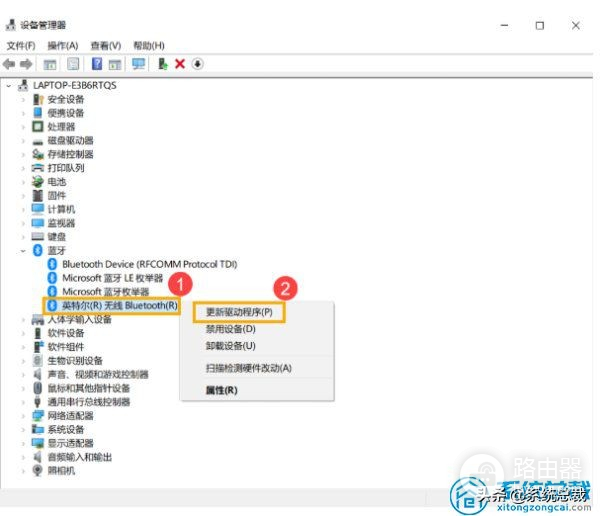
Task: Select the 通用串行总线控制器 row
Action: pyautogui.click(x=89, y=402)
